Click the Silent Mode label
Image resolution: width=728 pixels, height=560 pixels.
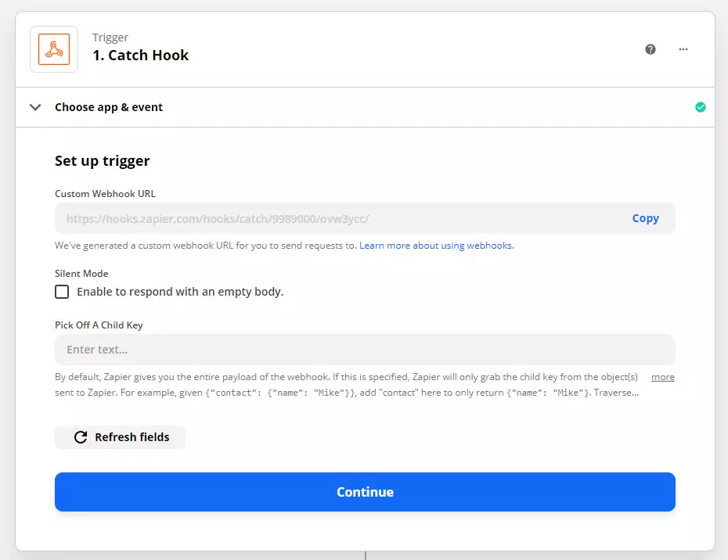pos(81,273)
